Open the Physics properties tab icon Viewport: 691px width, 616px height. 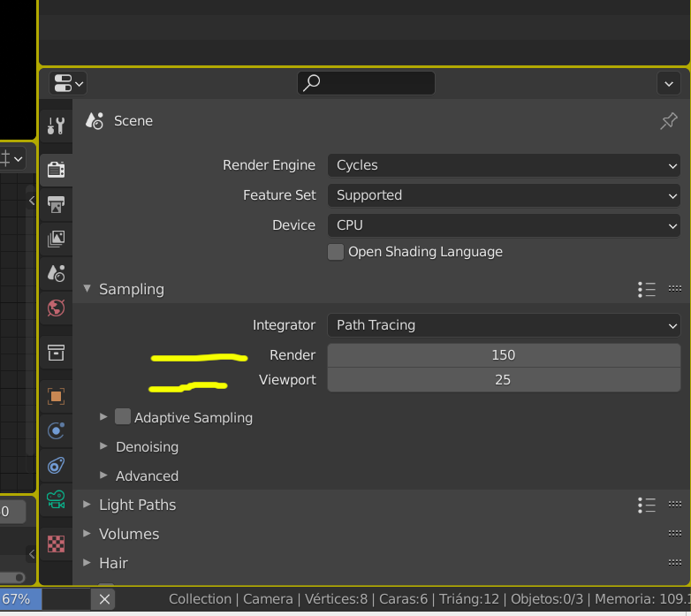click(x=56, y=431)
